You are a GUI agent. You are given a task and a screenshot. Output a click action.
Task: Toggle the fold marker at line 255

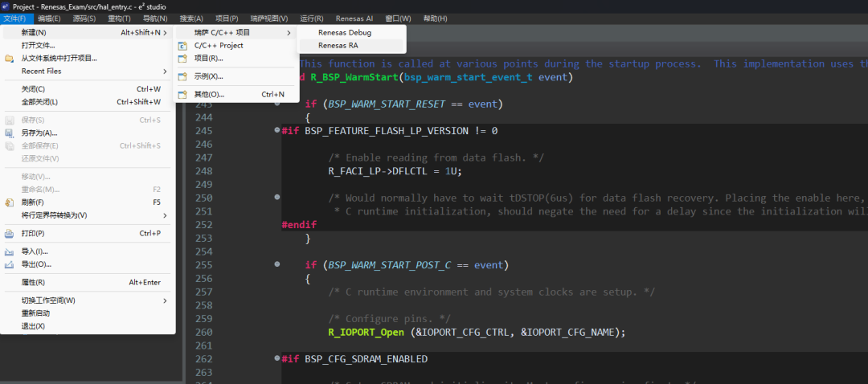coord(277,264)
